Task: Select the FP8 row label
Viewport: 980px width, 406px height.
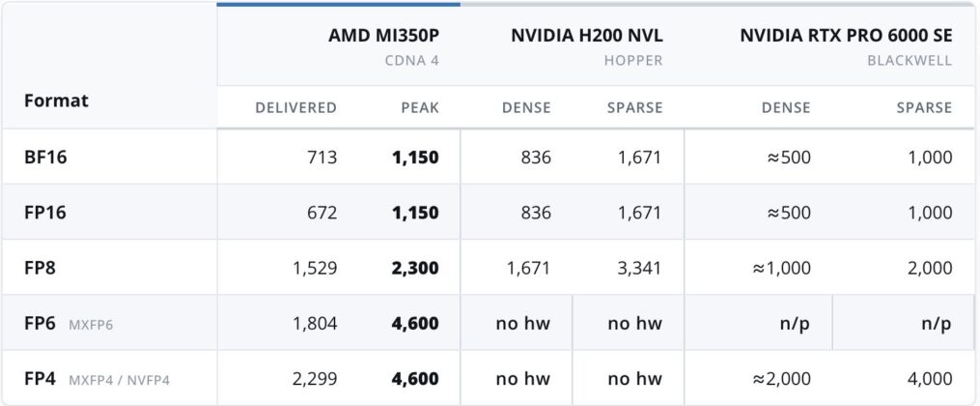Action: point(40,268)
